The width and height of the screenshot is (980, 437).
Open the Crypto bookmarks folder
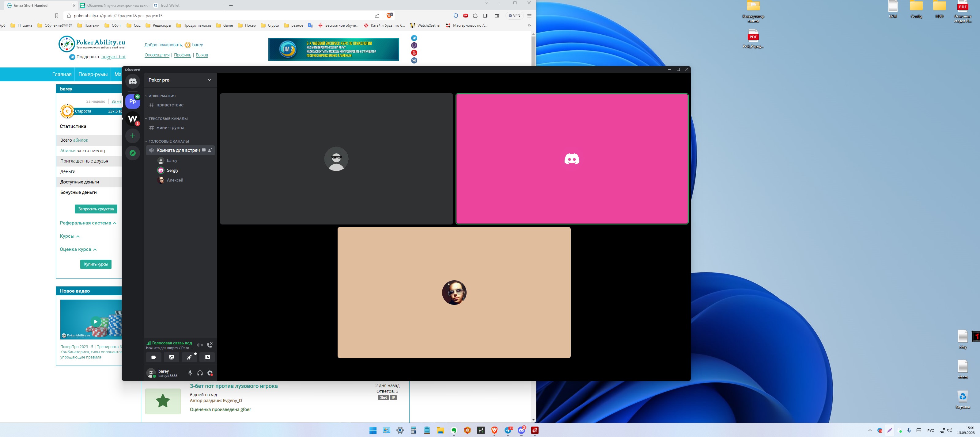click(x=270, y=25)
